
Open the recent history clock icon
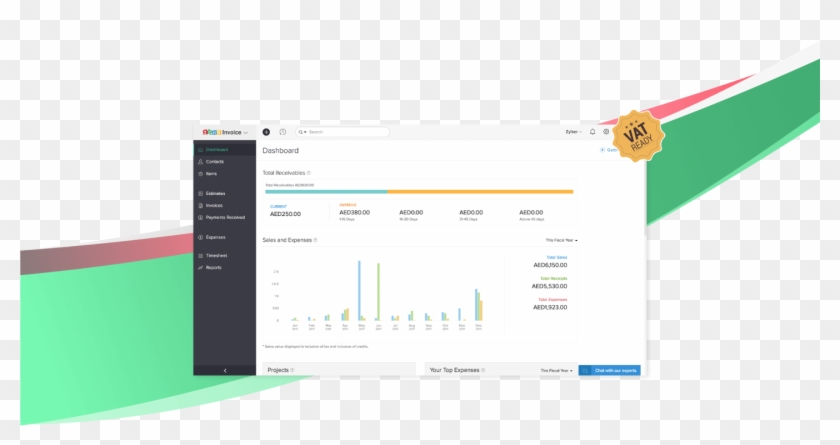pyautogui.click(x=282, y=131)
